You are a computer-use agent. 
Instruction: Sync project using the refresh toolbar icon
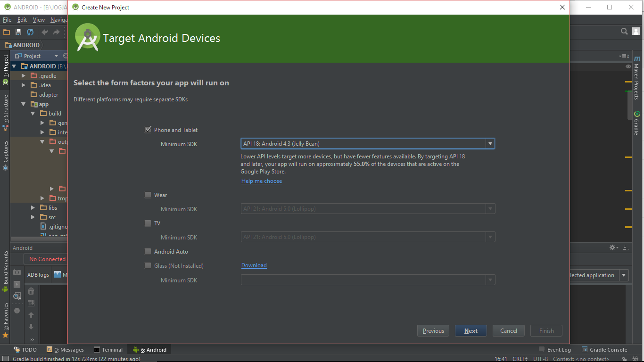(29, 32)
